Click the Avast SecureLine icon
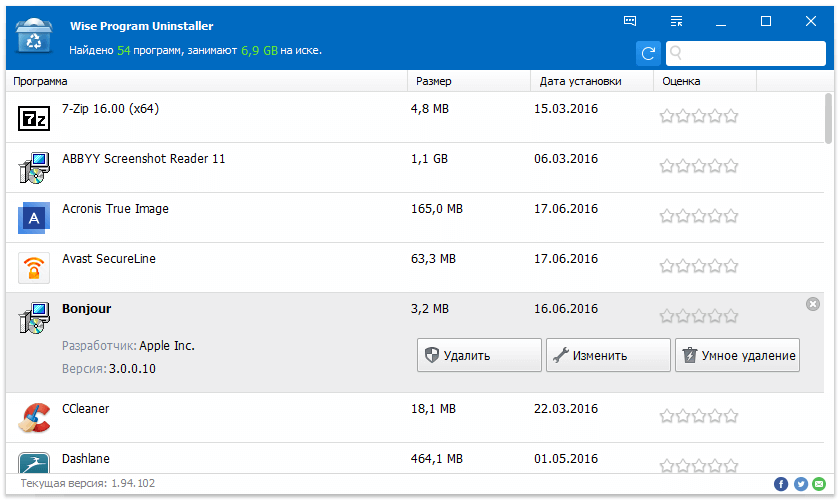Screen dimensions: 840x500 coord(34,268)
